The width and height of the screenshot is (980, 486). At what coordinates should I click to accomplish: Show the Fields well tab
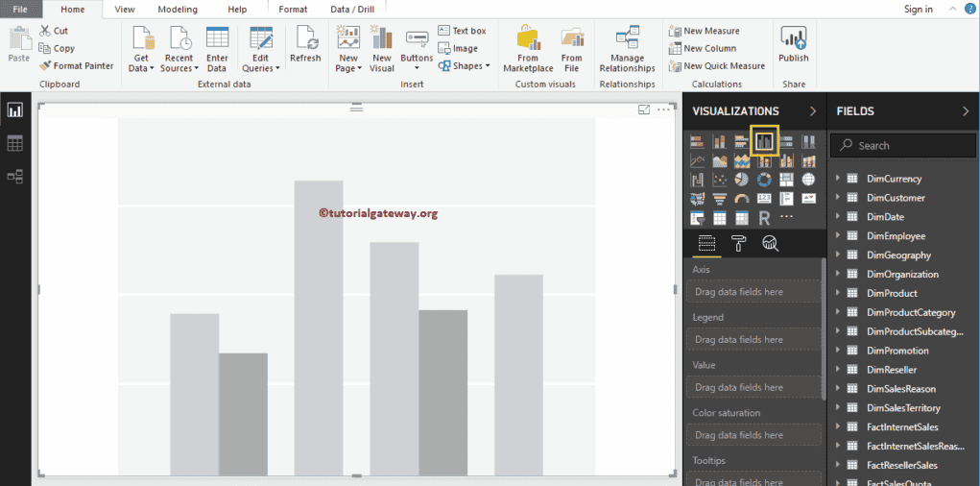706,243
